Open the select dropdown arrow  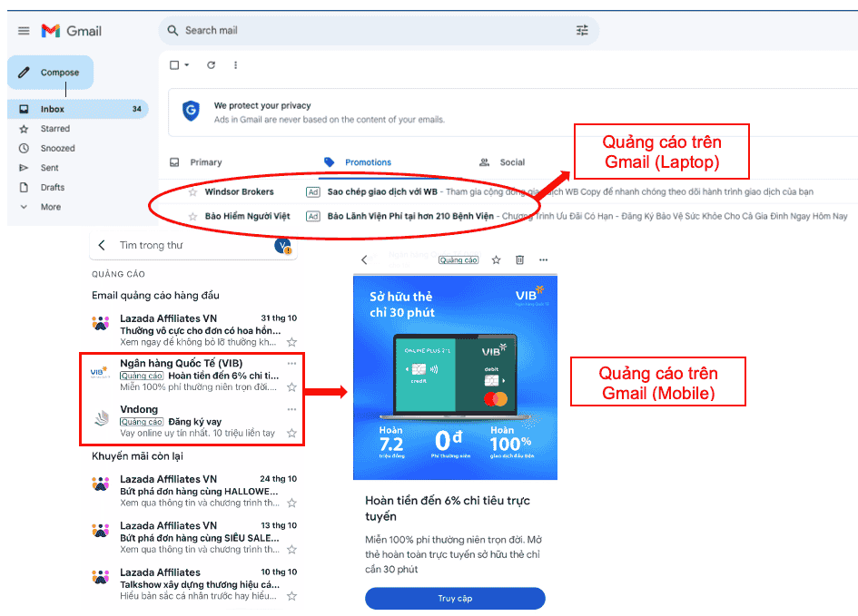point(187,65)
